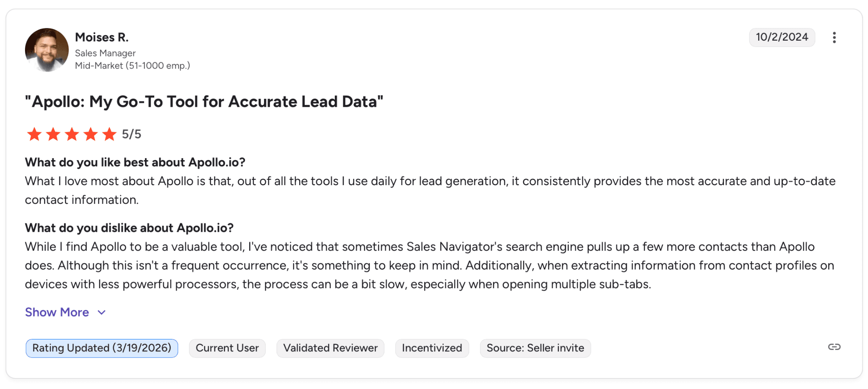The image size is (868, 389).
Task: Click the Current User tag
Action: pos(227,348)
